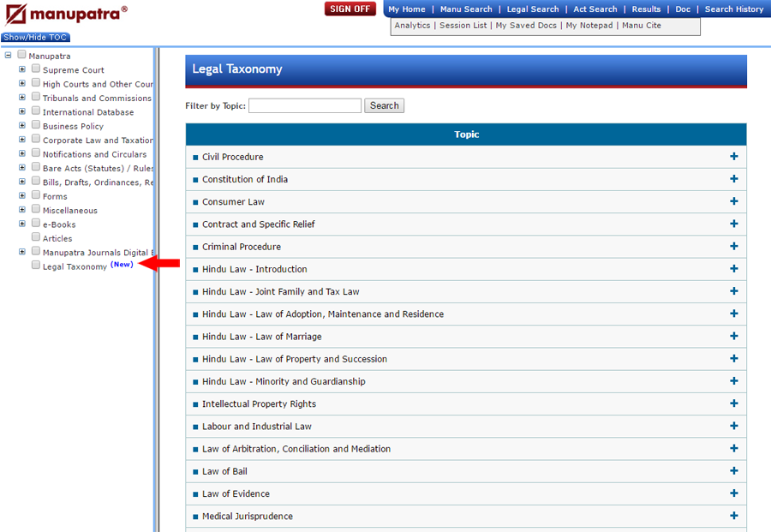Image resolution: width=771 pixels, height=532 pixels.
Task: Check High Courts and Other Courts checkbox
Action: (x=36, y=82)
